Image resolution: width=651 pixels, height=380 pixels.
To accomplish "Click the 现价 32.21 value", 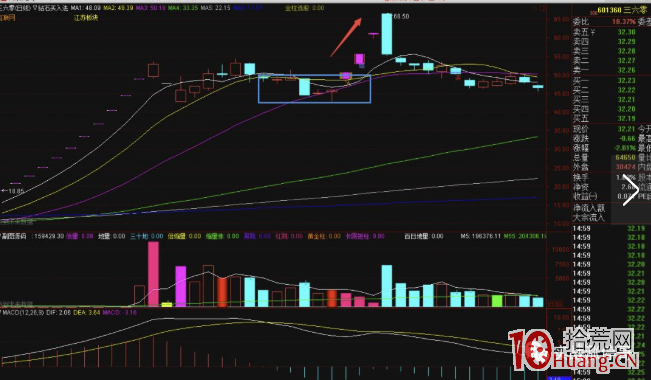I will [x=627, y=129].
